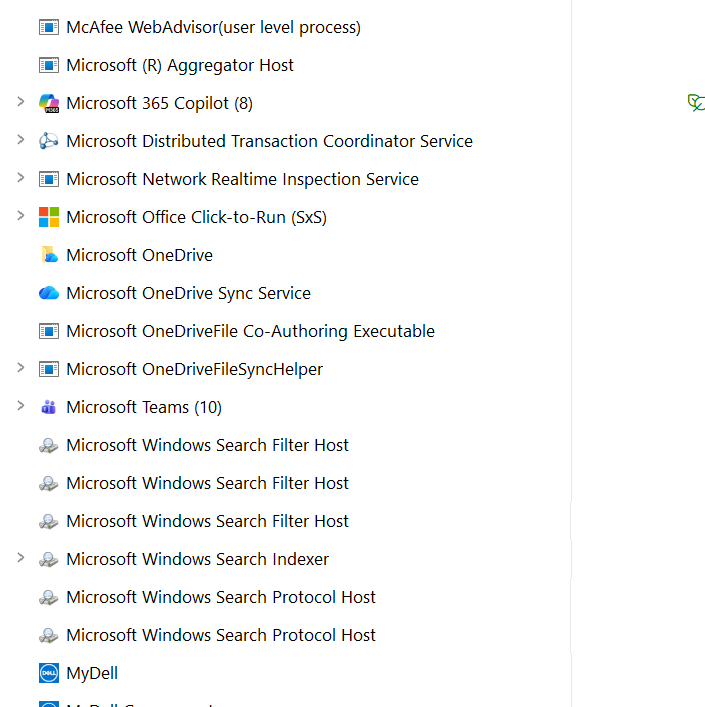Expand the Microsoft Teams process group

(20, 406)
